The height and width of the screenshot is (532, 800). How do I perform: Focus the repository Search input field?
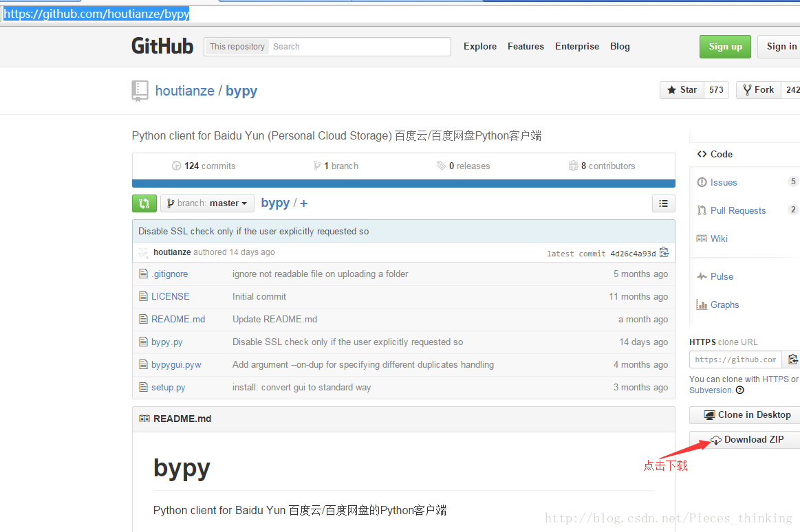pos(360,46)
